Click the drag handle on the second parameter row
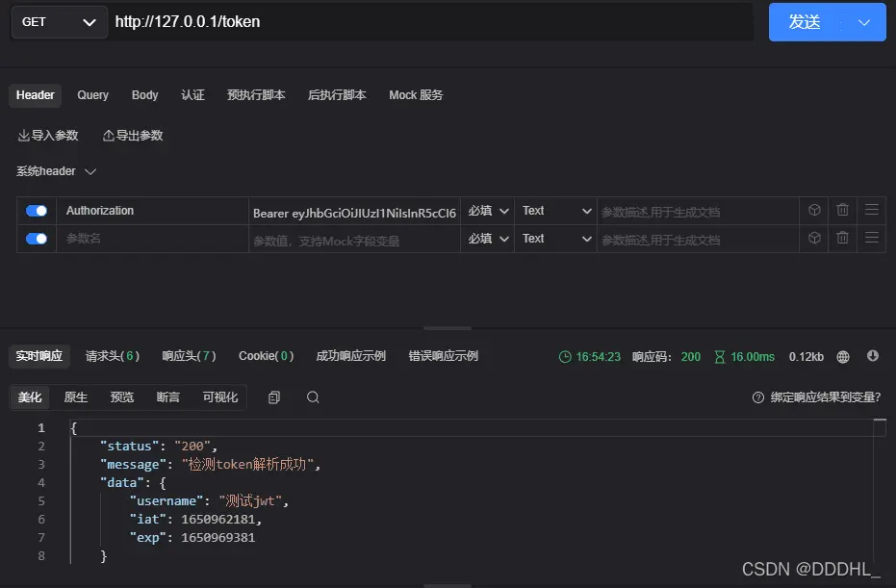Screen dimensions: 896x588 click(x=871, y=239)
